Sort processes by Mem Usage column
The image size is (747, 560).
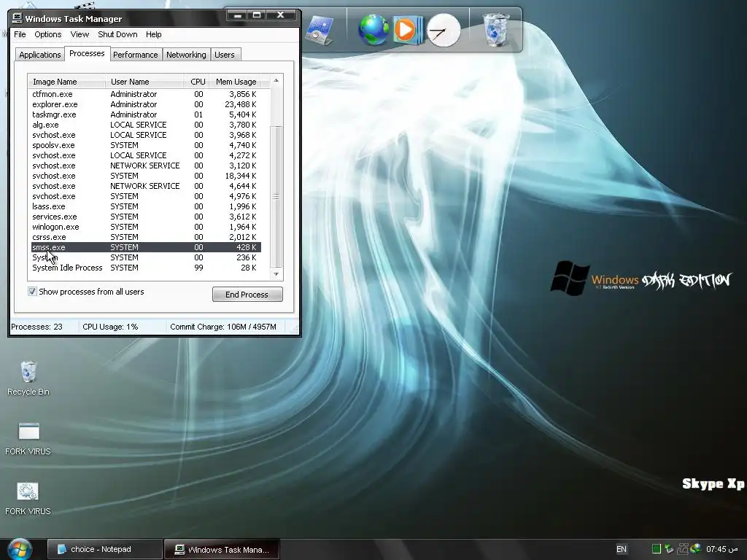coord(236,82)
